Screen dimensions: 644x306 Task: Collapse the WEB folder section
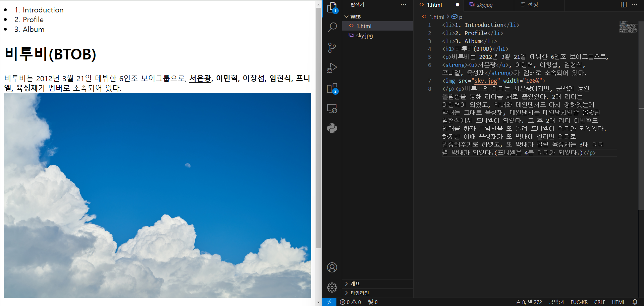(378, 16)
